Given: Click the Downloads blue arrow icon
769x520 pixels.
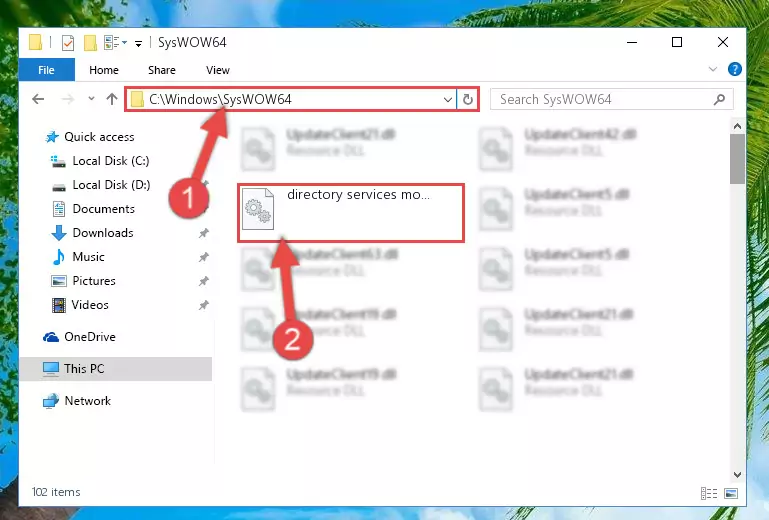Looking at the screenshot, I should pos(59,233).
